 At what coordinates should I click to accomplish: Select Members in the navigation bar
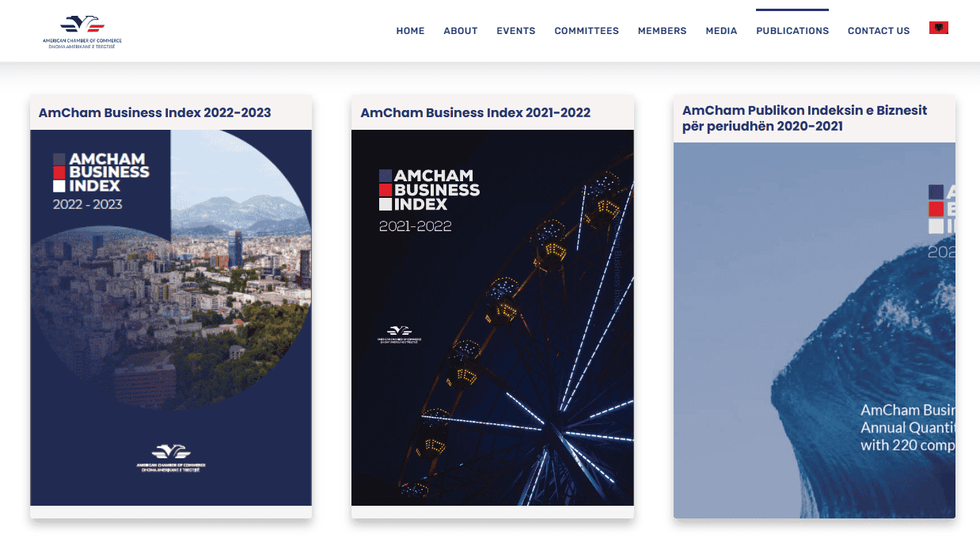pyautogui.click(x=663, y=31)
